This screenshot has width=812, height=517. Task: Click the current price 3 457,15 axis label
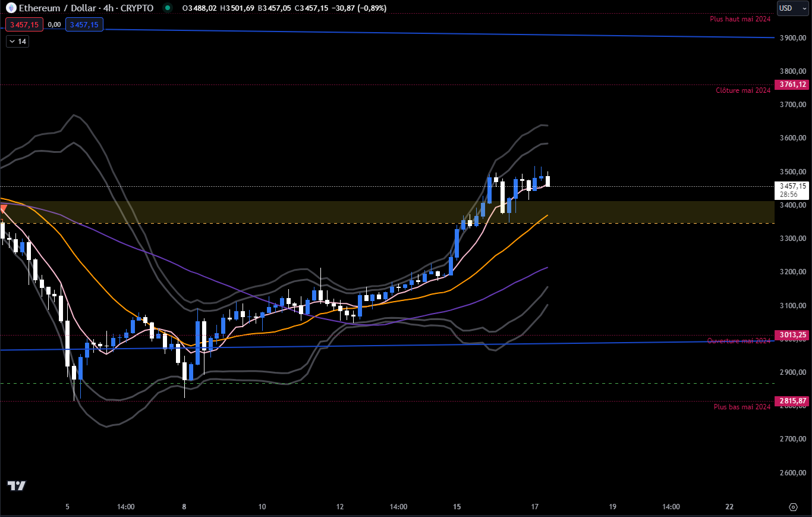[x=792, y=186]
